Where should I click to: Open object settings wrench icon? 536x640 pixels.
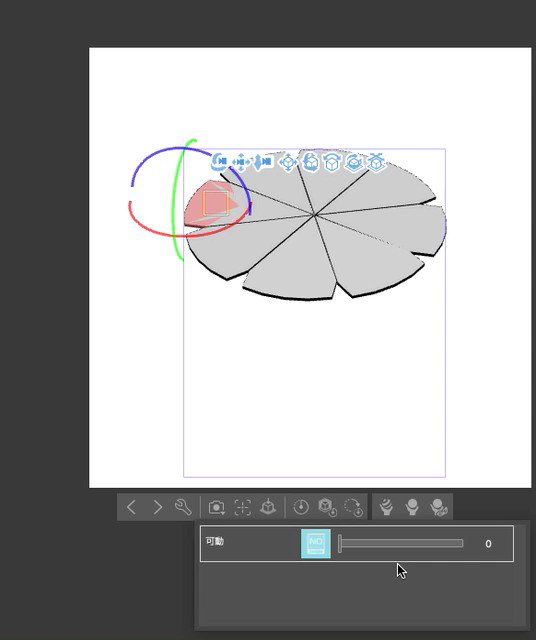click(183, 507)
